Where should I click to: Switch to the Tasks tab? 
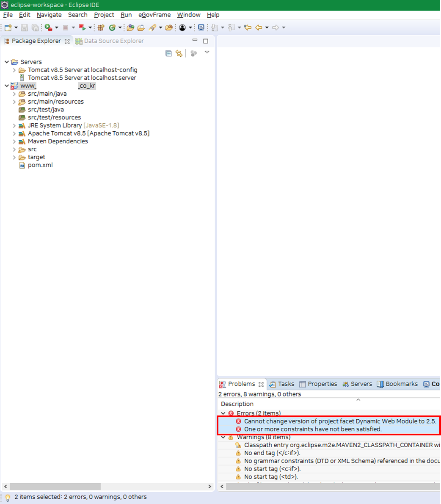coord(282,384)
